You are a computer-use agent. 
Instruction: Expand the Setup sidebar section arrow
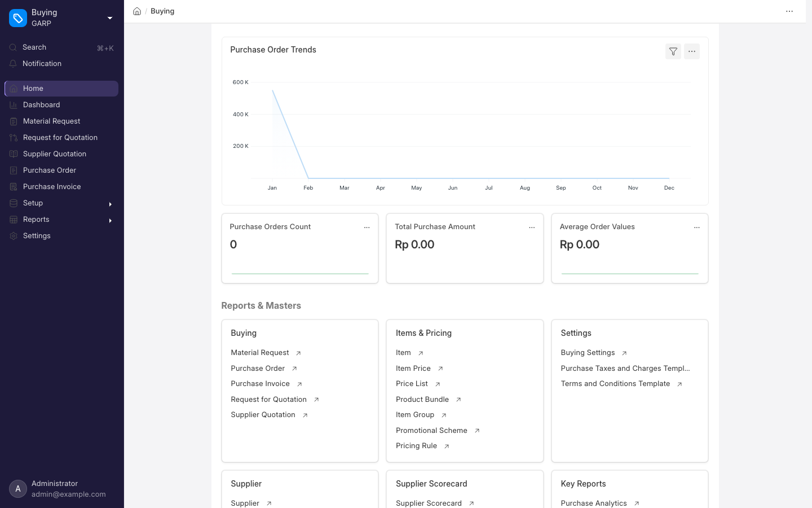pyautogui.click(x=110, y=204)
